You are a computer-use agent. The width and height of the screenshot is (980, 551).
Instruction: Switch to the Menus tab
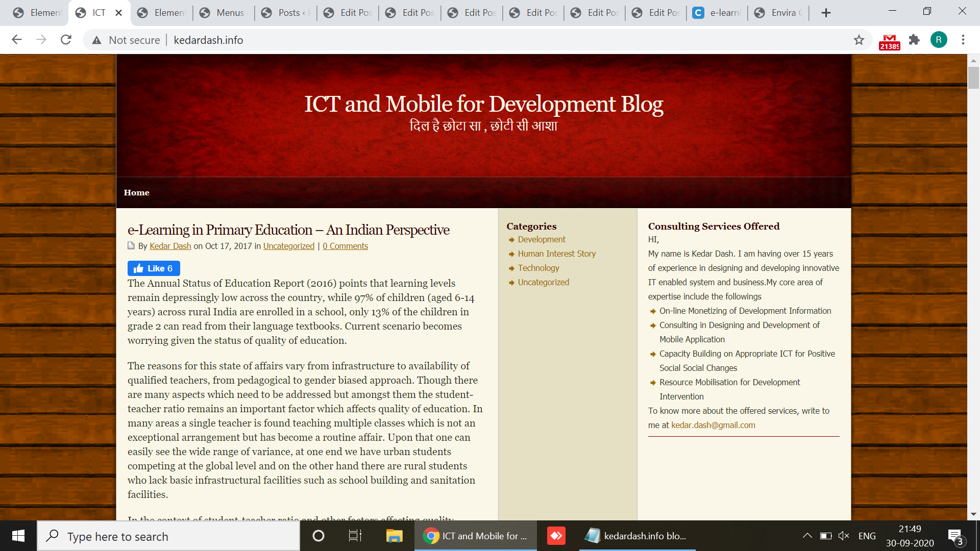tap(223, 13)
